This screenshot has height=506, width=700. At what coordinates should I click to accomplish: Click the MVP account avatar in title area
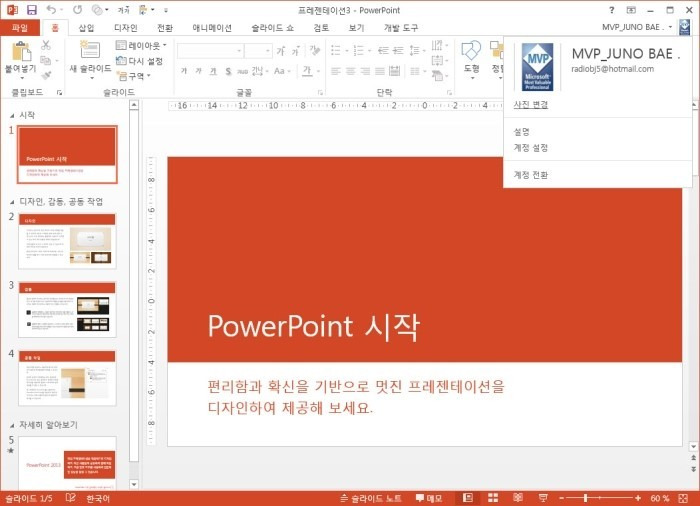pyautogui.click(x=684, y=27)
